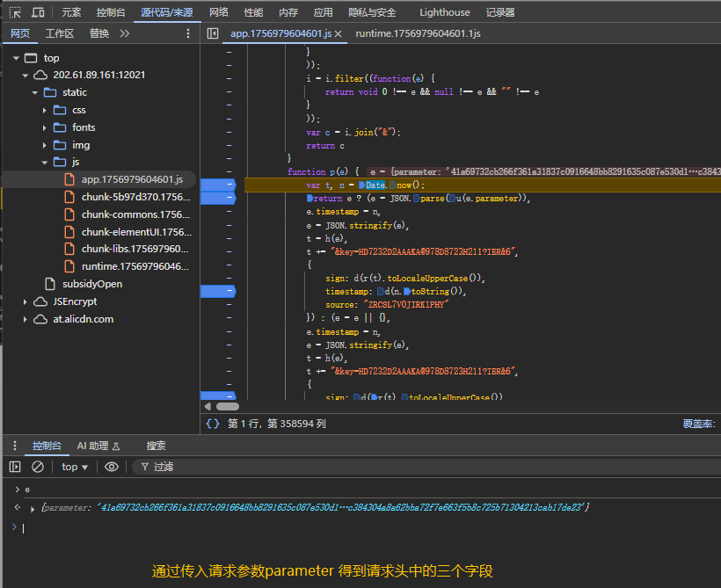This screenshot has width=721, height=588.
Task: Toggle the device toolbar icon
Action: tap(38, 12)
